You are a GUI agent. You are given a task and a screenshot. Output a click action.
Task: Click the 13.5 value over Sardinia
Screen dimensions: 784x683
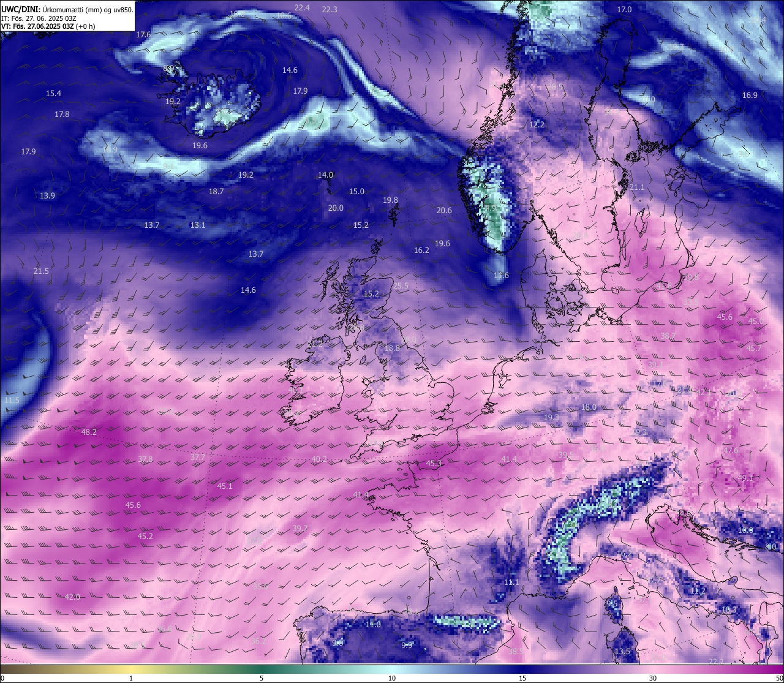coord(622,652)
